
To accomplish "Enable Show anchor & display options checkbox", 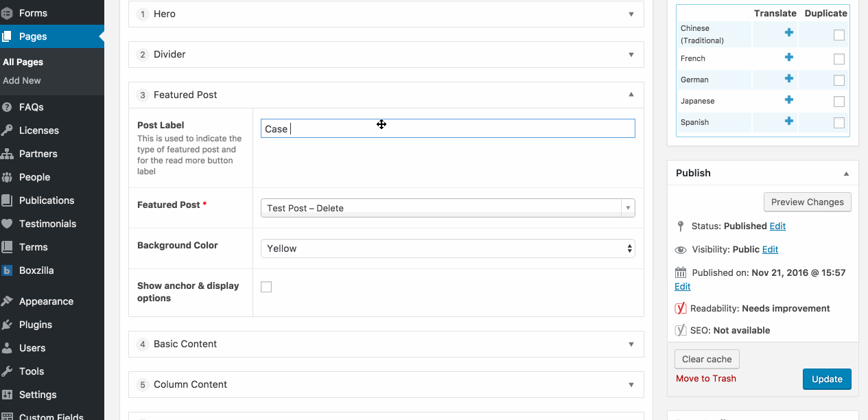I will tap(266, 287).
